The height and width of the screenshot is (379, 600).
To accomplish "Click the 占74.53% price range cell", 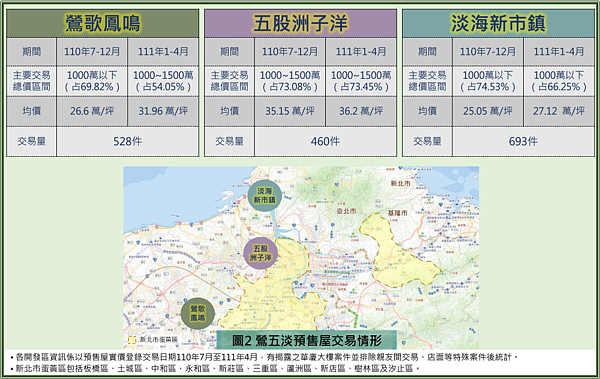I will pyautogui.click(x=488, y=81).
